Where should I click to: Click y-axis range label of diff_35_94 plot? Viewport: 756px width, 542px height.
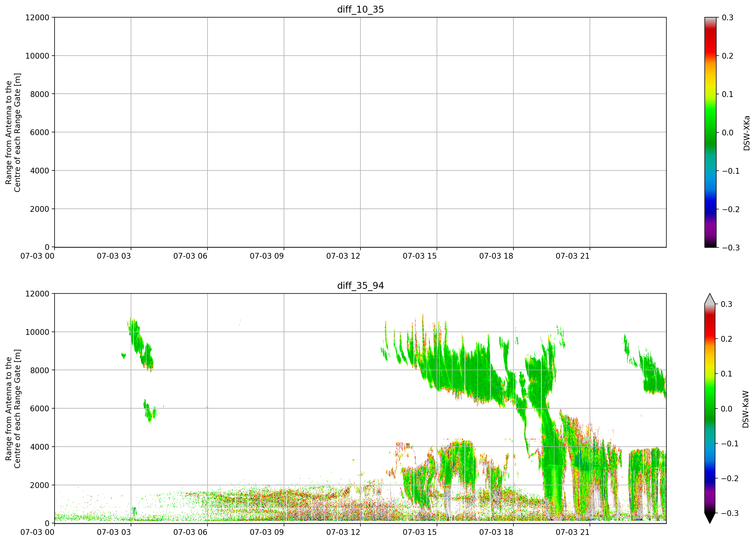pyautogui.click(x=13, y=409)
